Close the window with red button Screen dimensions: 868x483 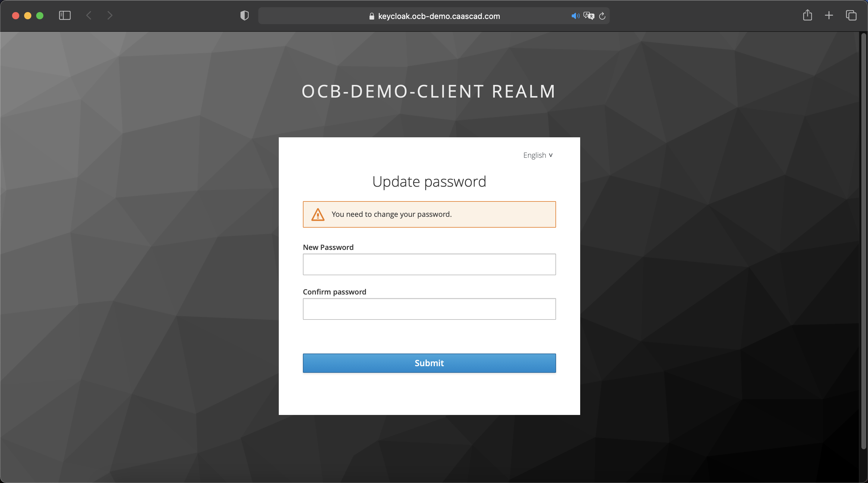(15, 15)
